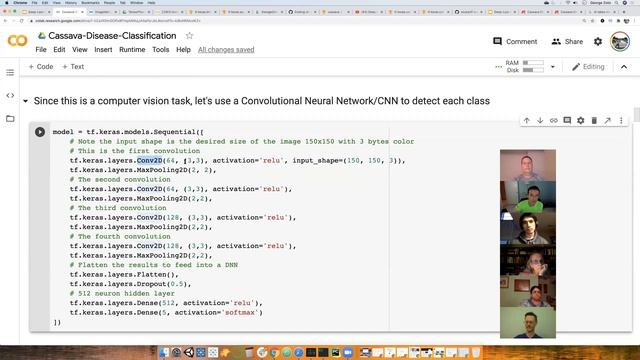Collapse the notebook header with chevron

tap(624, 67)
